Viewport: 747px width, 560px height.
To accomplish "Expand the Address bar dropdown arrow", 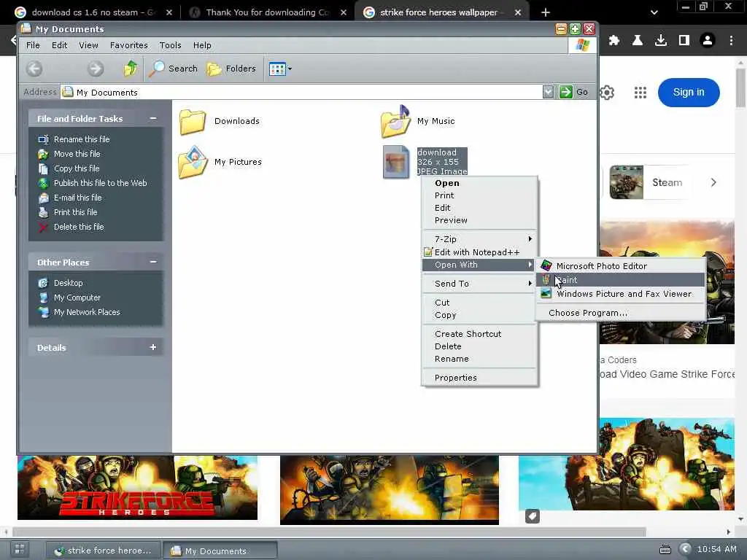I will click(548, 92).
